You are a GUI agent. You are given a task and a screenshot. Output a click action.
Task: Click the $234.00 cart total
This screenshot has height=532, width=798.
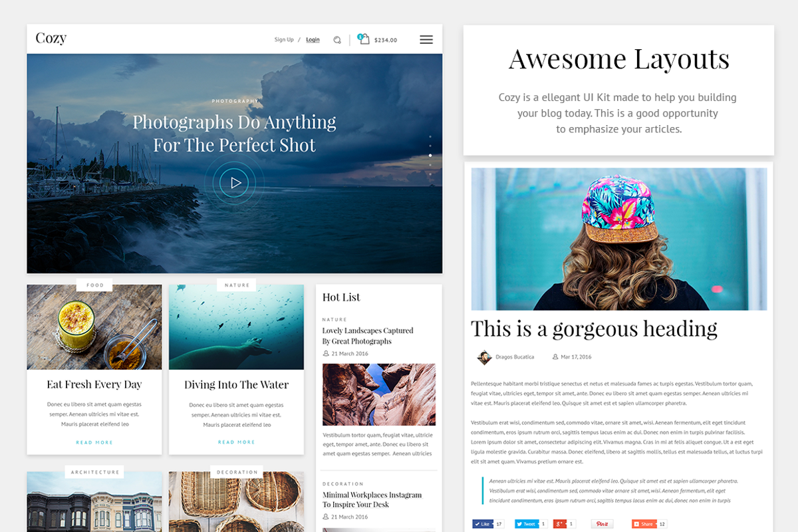[386, 40]
